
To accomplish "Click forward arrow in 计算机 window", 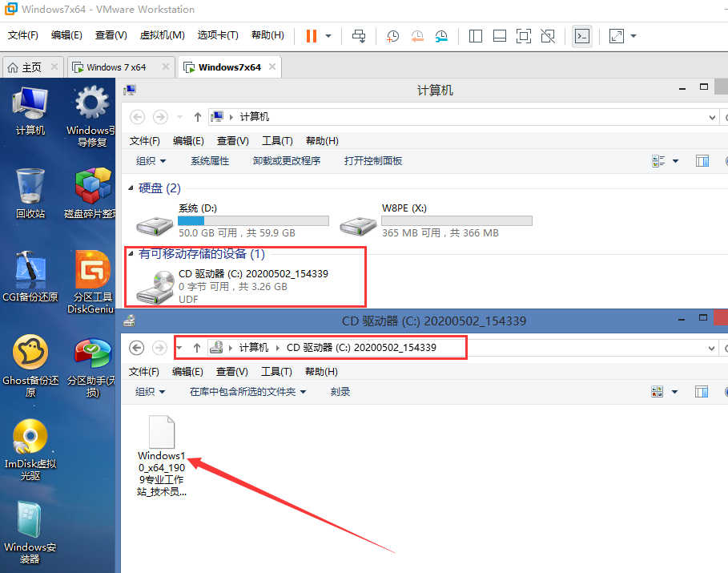I will coord(160,117).
